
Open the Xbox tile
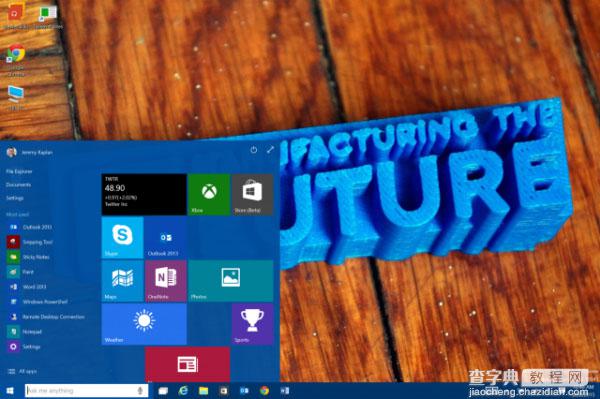209,194
